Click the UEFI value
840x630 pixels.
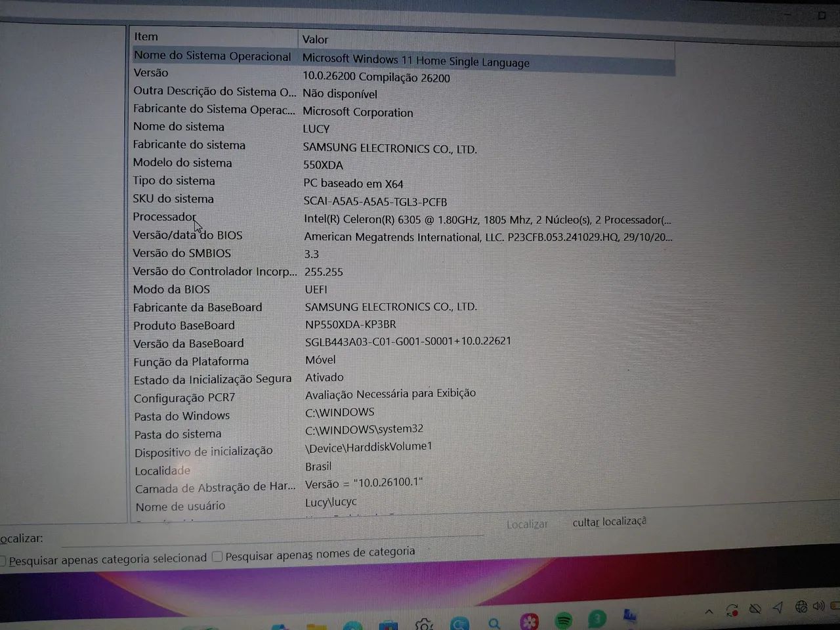tap(316, 289)
